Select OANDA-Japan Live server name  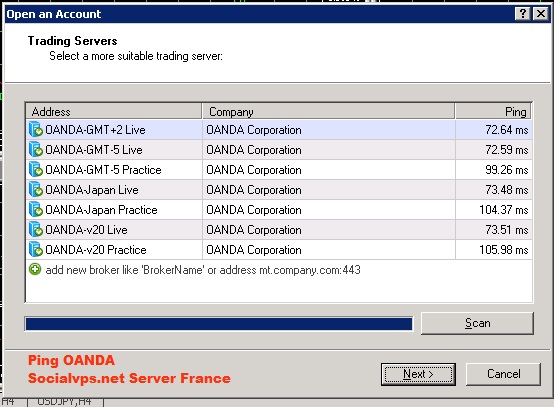coord(92,190)
